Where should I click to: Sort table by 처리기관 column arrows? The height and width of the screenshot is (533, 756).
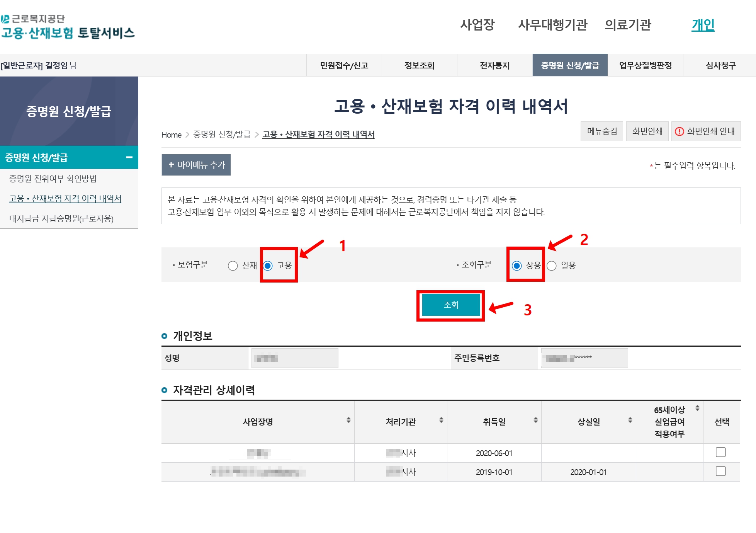pos(441,420)
